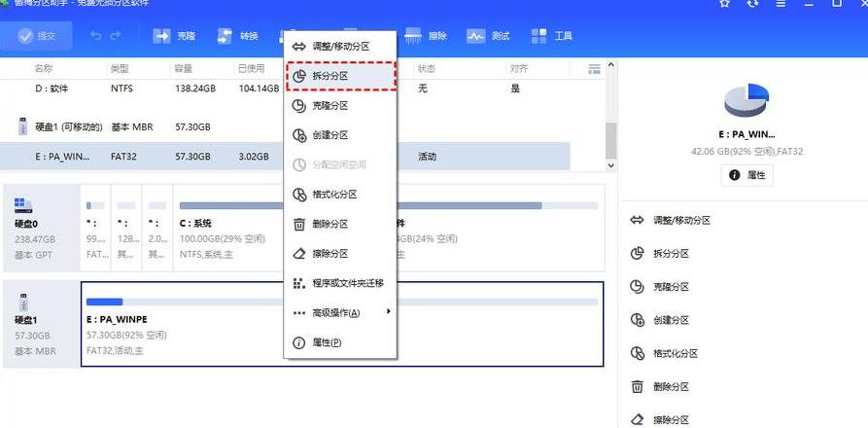The width and height of the screenshot is (868, 428).
Task: Click the 名称 column header
Action: click(44, 69)
